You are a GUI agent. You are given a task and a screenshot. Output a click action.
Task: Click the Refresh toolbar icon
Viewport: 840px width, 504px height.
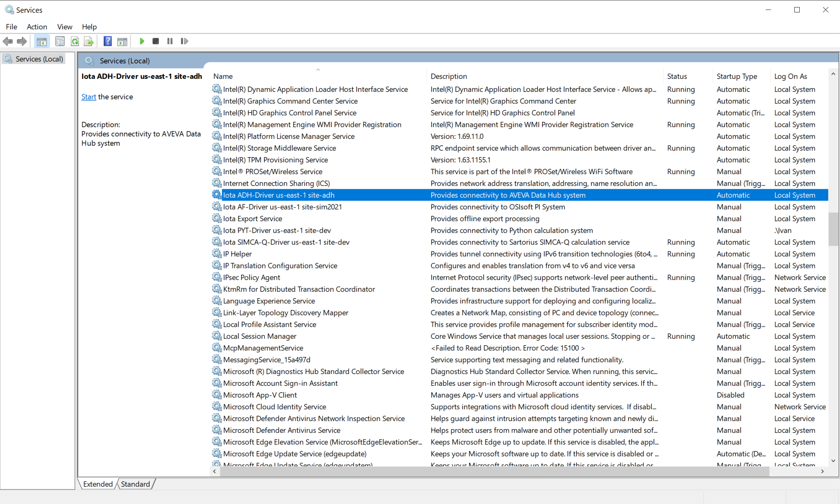click(x=75, y=41)
